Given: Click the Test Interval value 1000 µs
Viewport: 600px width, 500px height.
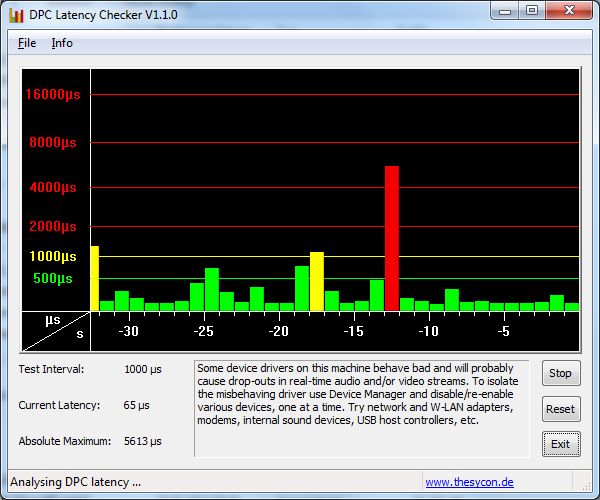Looking at the screenshot, I should (143, 370).
